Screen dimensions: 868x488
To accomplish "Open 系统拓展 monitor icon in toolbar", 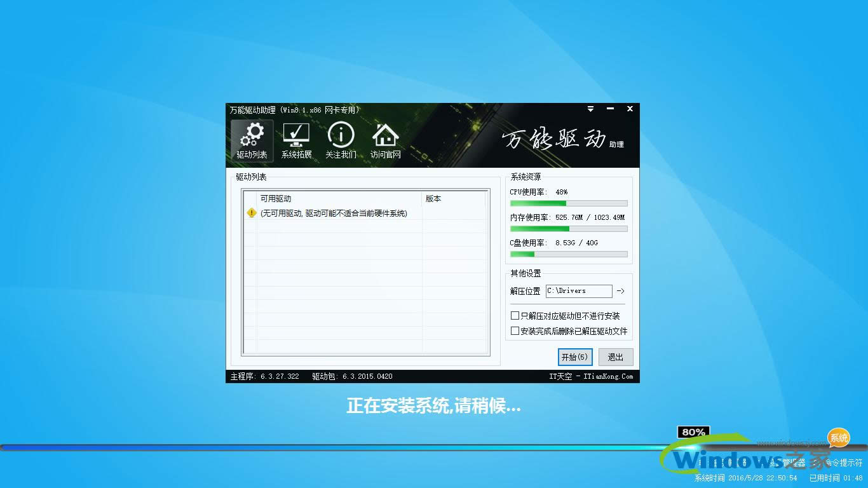I will pos(296,139).
